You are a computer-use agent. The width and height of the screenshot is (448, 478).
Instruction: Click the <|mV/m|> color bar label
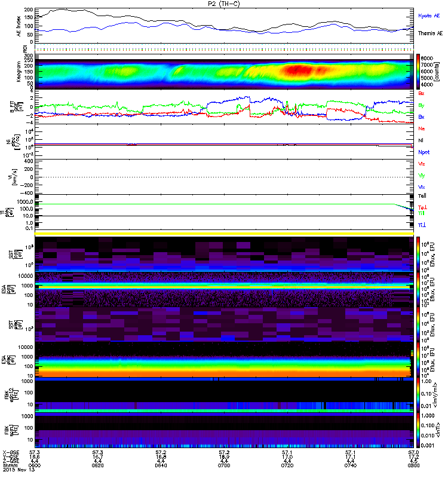(436, 395)
